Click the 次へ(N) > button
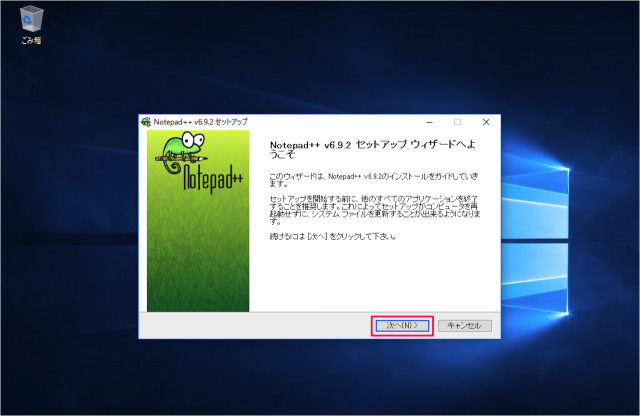The height and width of the screenshot is (416, 640). coord(402,325)
